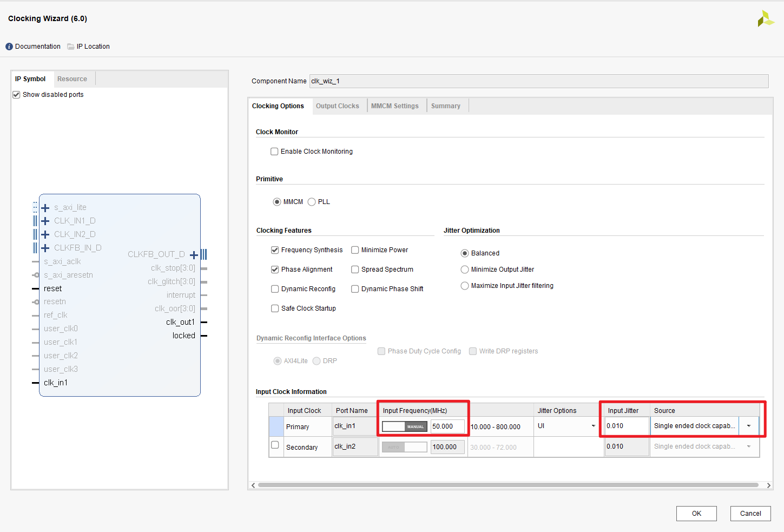The image size is (784, 532).
Task: Uncheck Frequency Synthesis option
Action: 275,250
